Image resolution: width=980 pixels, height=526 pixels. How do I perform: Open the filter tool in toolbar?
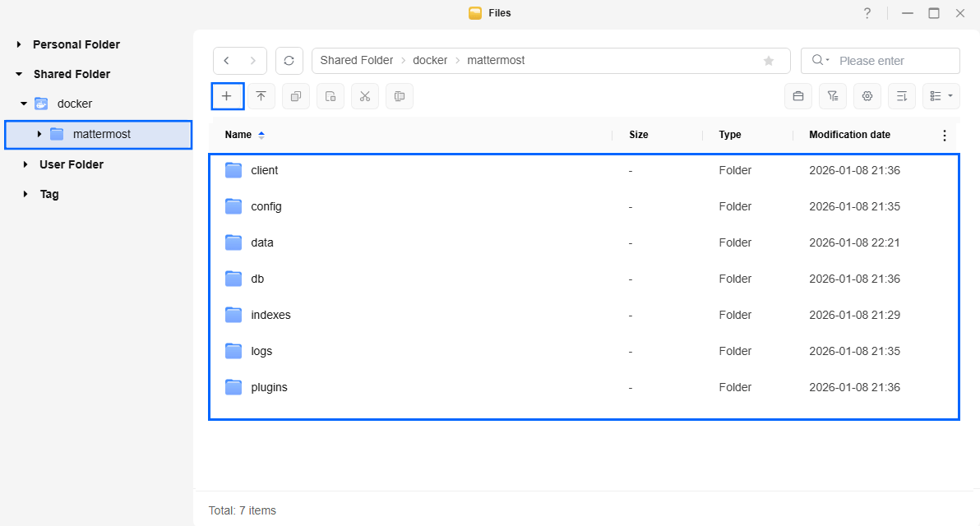tap(832, 96)
